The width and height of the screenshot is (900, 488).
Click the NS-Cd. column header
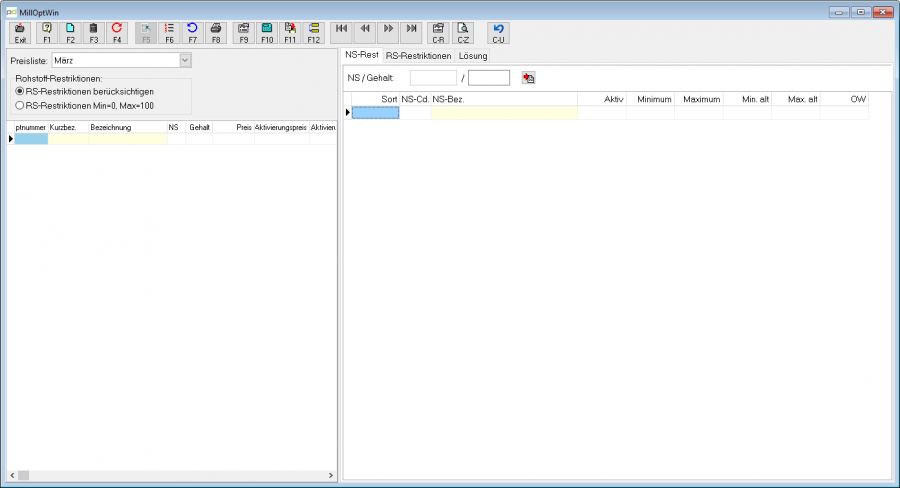coord(415,99)
